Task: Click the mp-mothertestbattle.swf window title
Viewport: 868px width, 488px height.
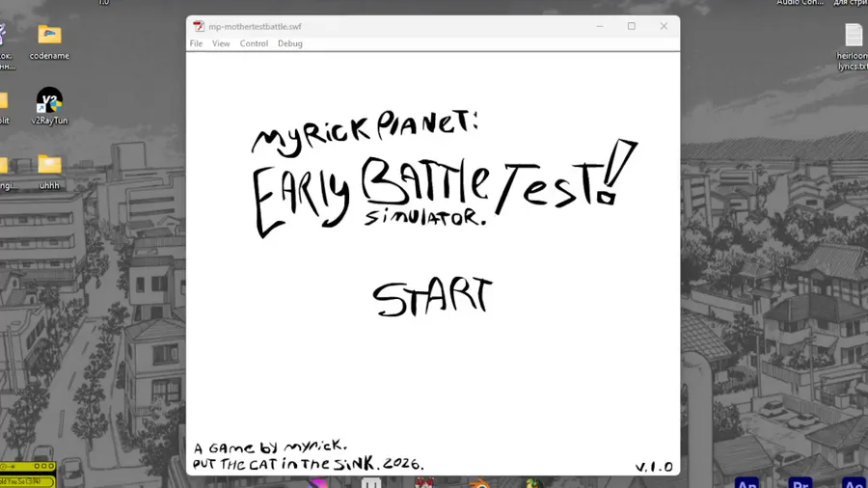Action: 255,27
